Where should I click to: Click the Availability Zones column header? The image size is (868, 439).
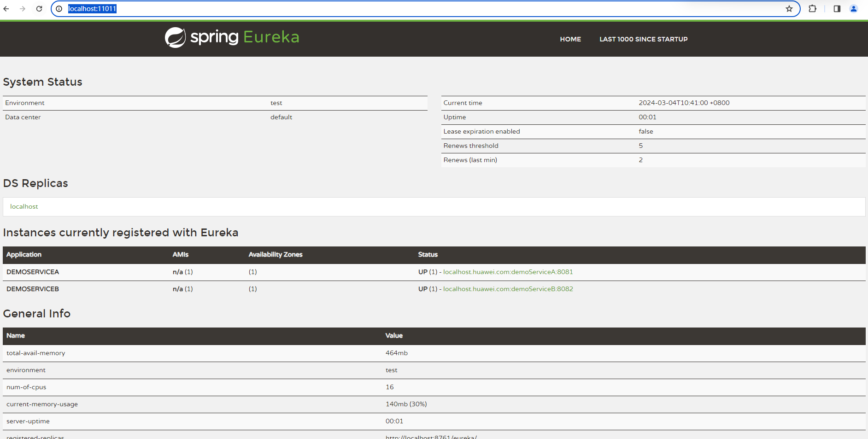[275, 254]
